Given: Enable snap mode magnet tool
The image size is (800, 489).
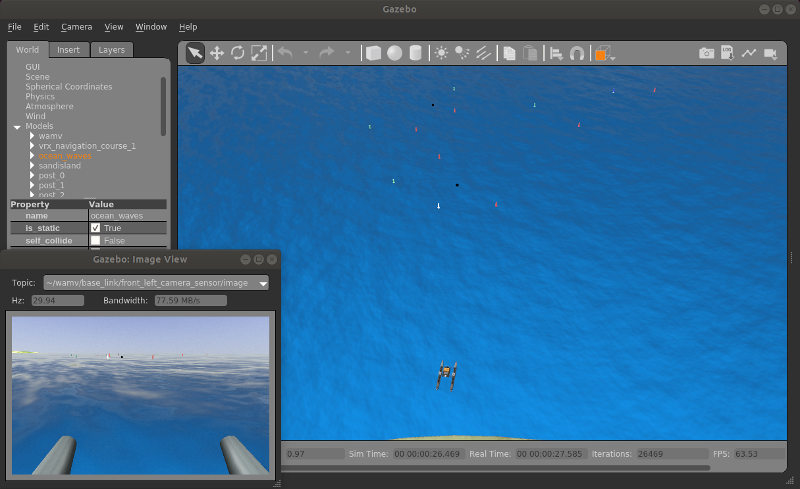Looking at the screenshot, I should click(577, 53).
